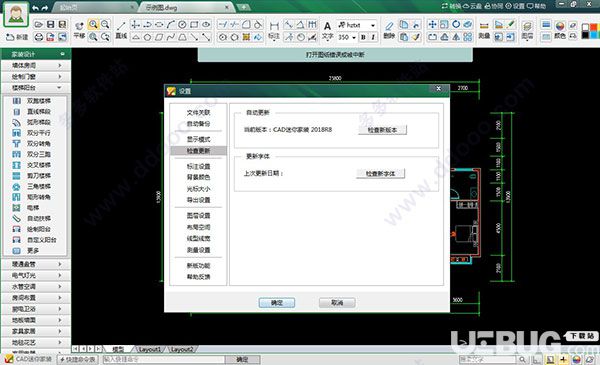Click the export to PDF icon
Image resolution: width=600 pixels, height=365 pixels.
(x=50, y=37)
